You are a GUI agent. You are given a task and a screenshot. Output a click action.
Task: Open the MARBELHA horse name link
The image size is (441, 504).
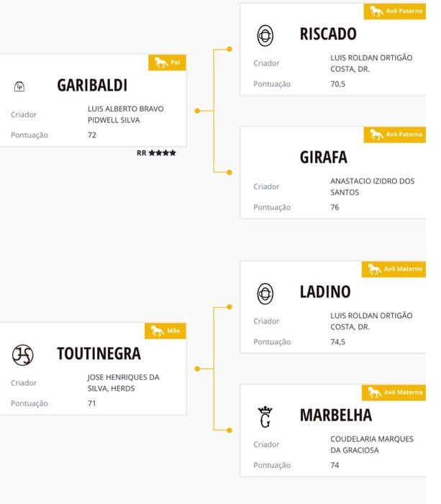pyautogui.click(x=336, y=415)
